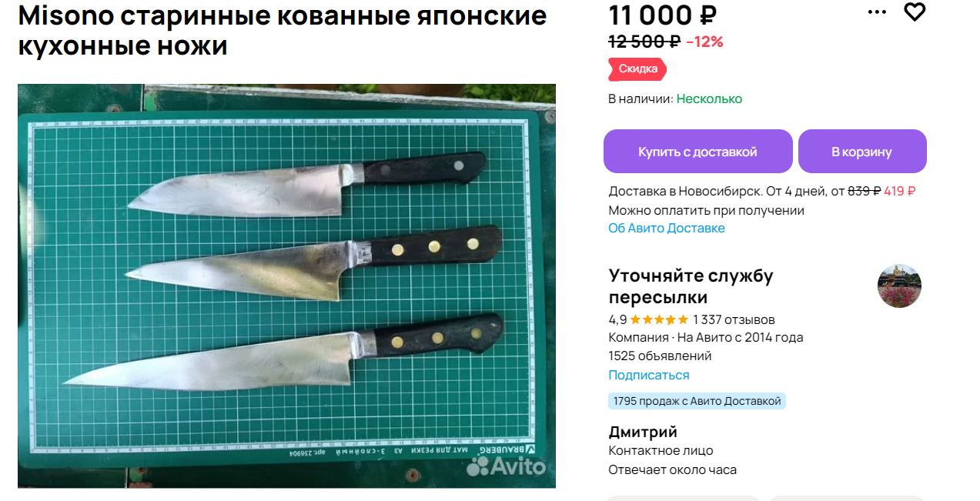Click '1525 объявлений' seller listings count
980x501 pixels.
coord(660,356)
